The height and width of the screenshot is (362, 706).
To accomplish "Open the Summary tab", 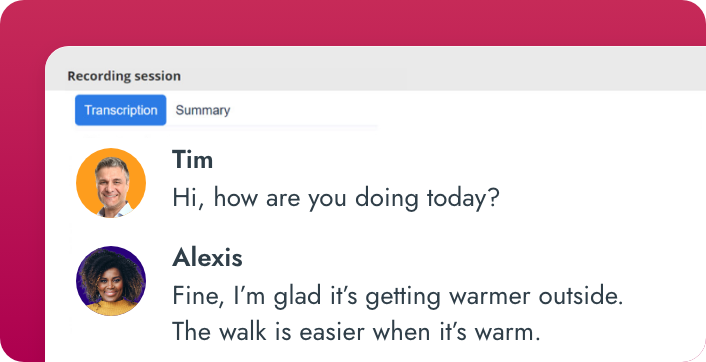I will click(203, 110).
